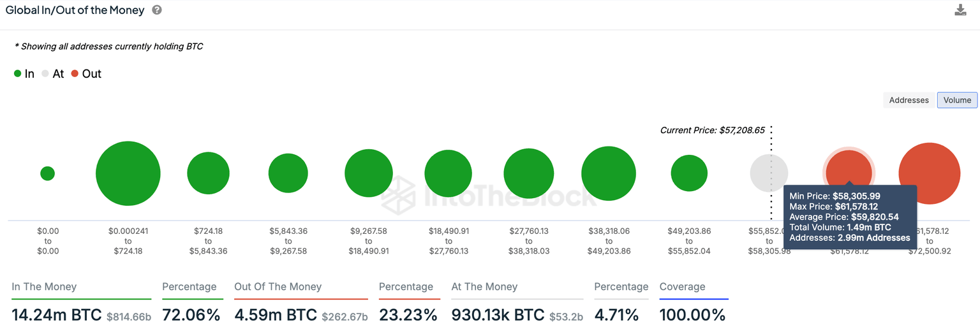Click the Current Price marker label
This screenshot has height=332, width=980.
711,130
